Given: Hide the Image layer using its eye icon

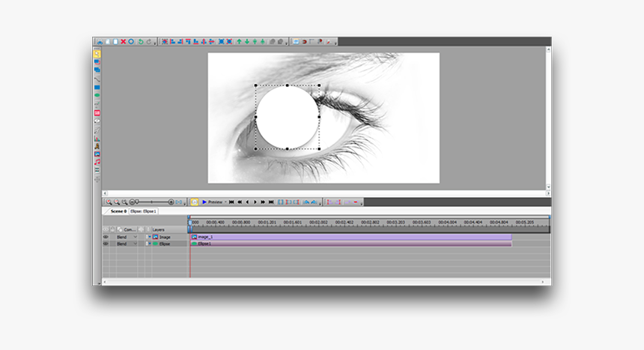Looking at the screenshot, I should (x=106, y=237).
